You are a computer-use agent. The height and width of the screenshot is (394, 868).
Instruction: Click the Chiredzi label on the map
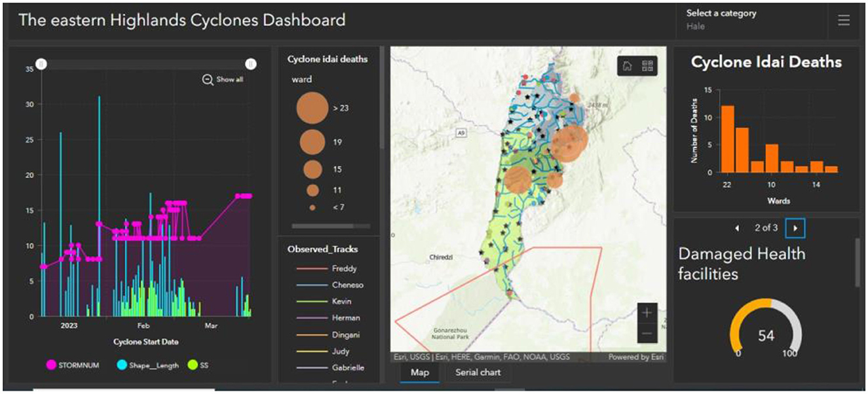[442, 257]
